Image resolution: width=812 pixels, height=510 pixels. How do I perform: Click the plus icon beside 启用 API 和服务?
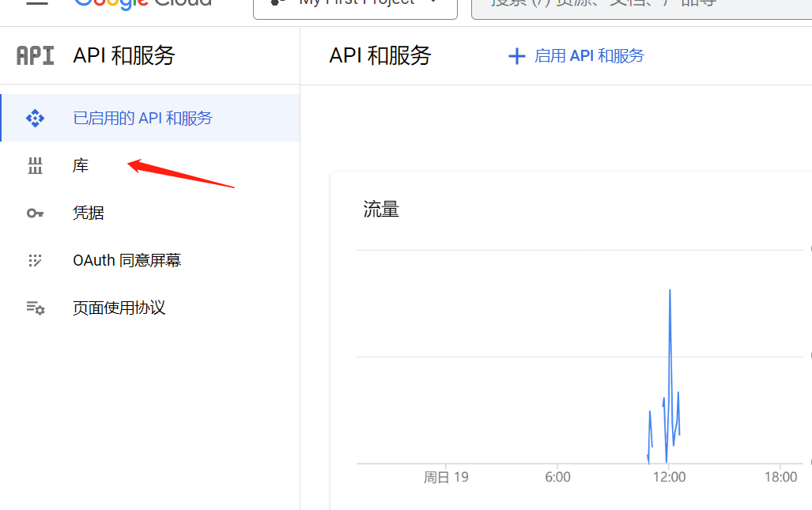coord(516,55)
